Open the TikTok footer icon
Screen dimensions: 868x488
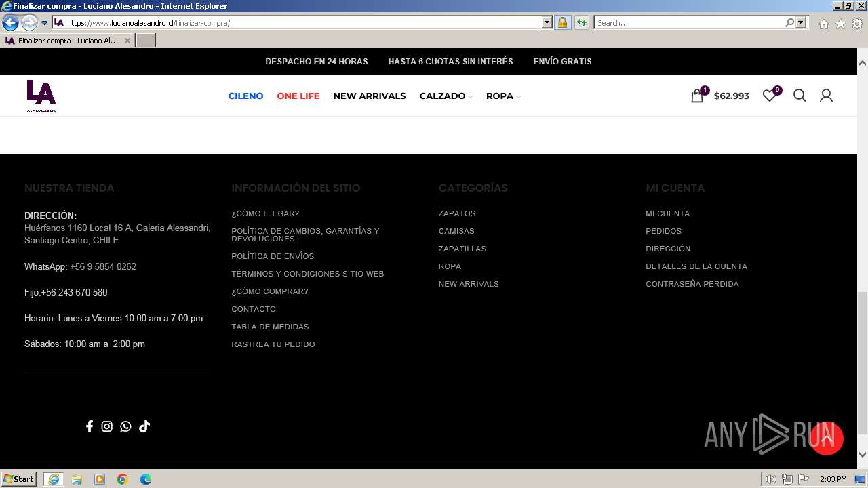click(x=144, y=426)
